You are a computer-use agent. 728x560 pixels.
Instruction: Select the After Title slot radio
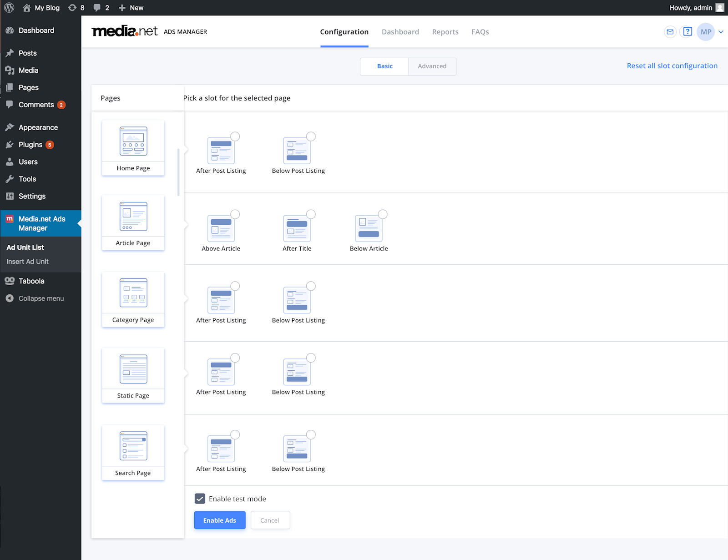pos(311,214)
